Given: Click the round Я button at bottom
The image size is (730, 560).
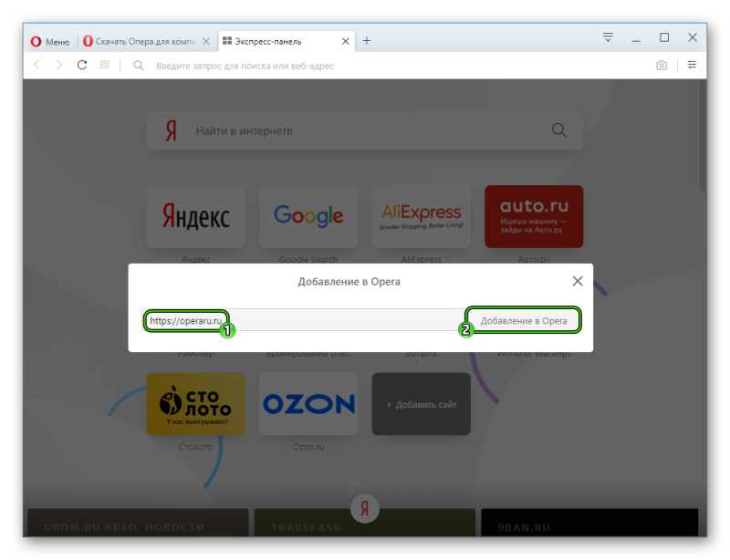Looking at the screenshot, I should click(x=365, y=508).
